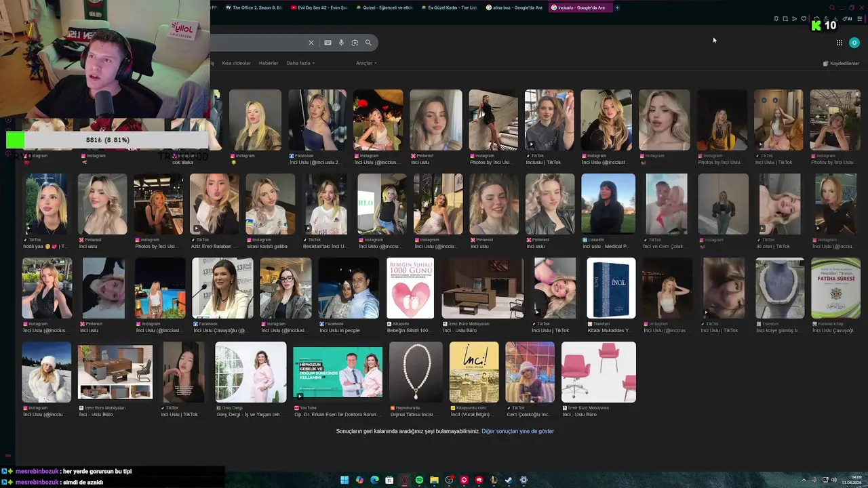Open the on-screen keyboard input tool

pos(328,43)
